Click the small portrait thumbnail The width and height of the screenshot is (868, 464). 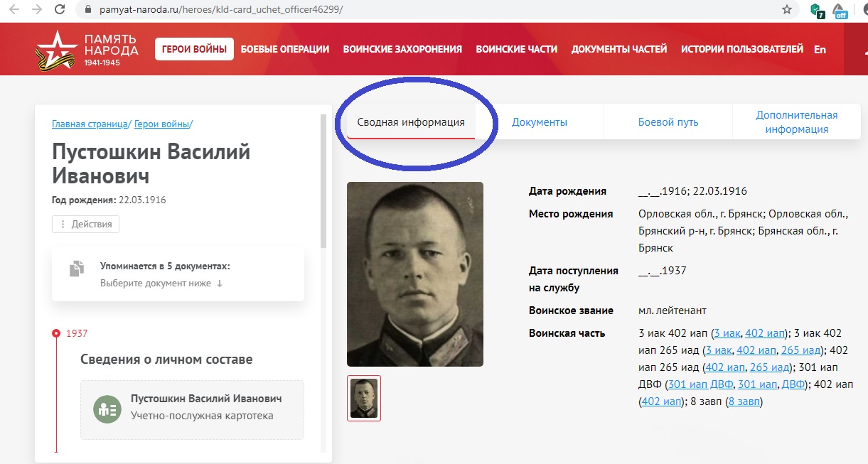point(364,398)
